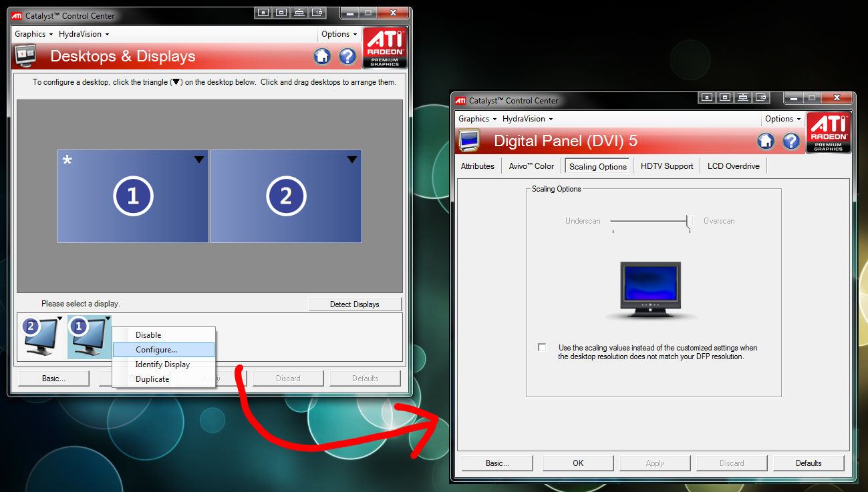The image size is (868, 492).
Task: Choose Identify Display from the context menu
Action: click(164, 364)
